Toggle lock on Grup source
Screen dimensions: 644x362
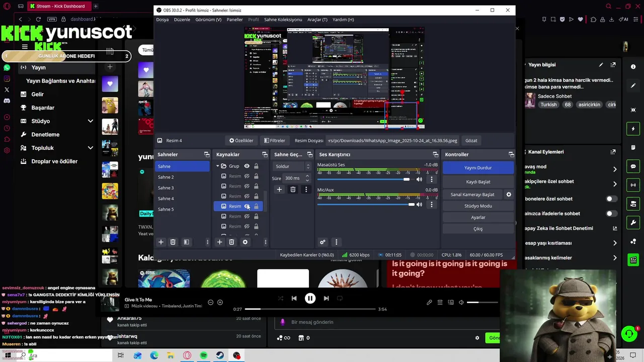256,166
